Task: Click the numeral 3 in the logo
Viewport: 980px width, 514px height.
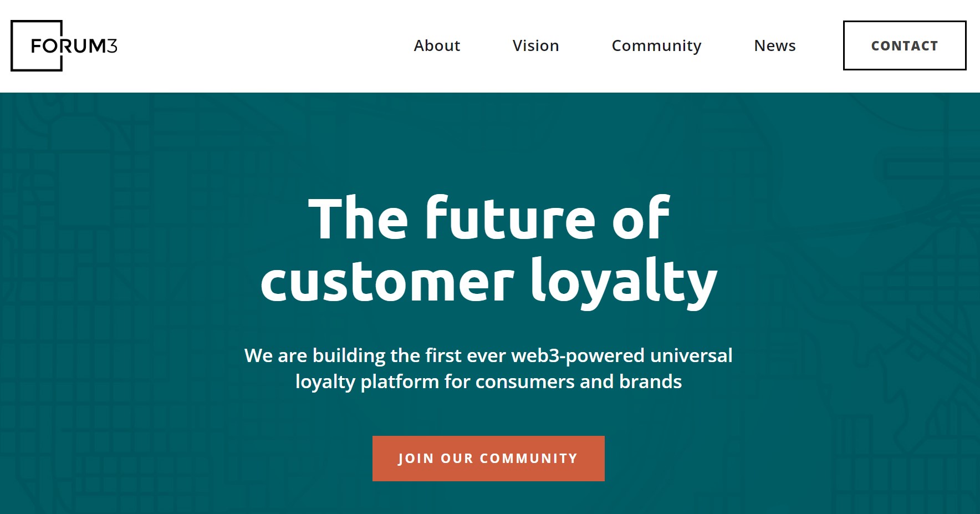Action: [112, 46]
